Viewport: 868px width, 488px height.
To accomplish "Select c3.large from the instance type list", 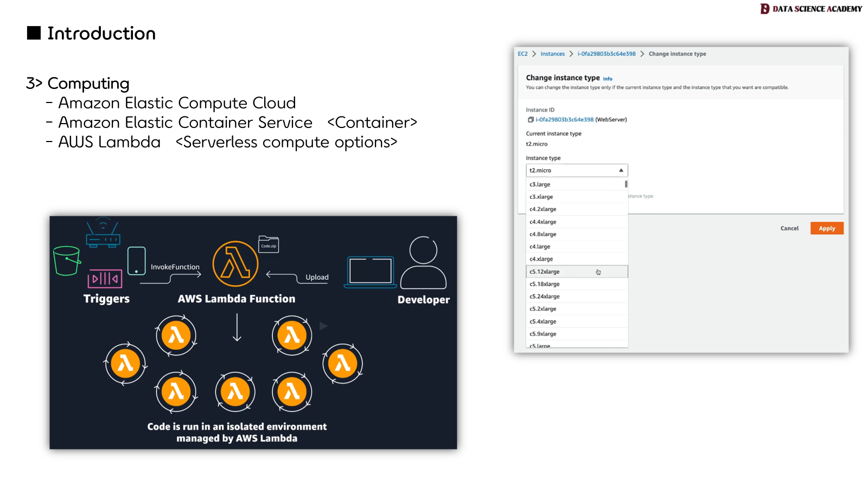I will click(577, 184).
